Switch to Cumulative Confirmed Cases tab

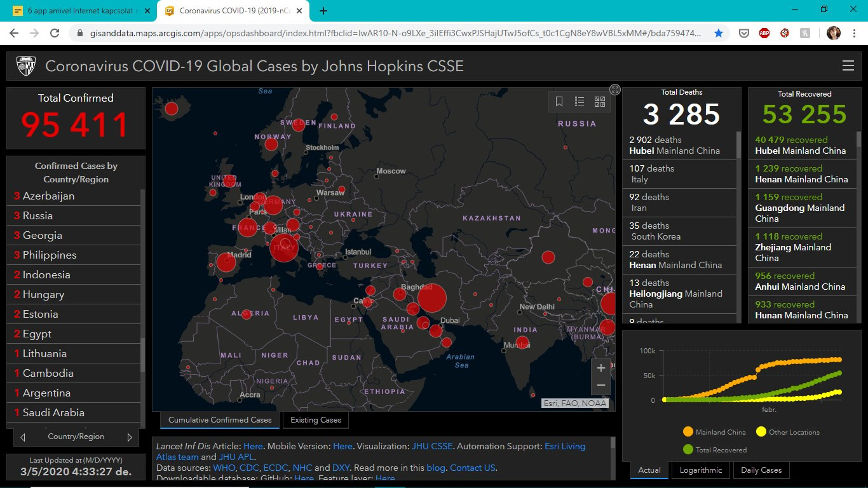220,420
